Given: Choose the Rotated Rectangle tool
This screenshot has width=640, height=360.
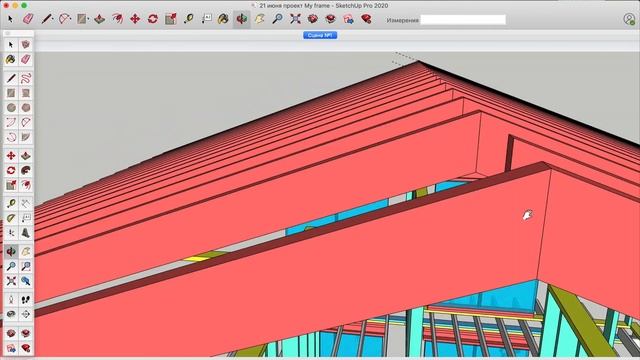Looking at the screenshot, I should (26, 93).
